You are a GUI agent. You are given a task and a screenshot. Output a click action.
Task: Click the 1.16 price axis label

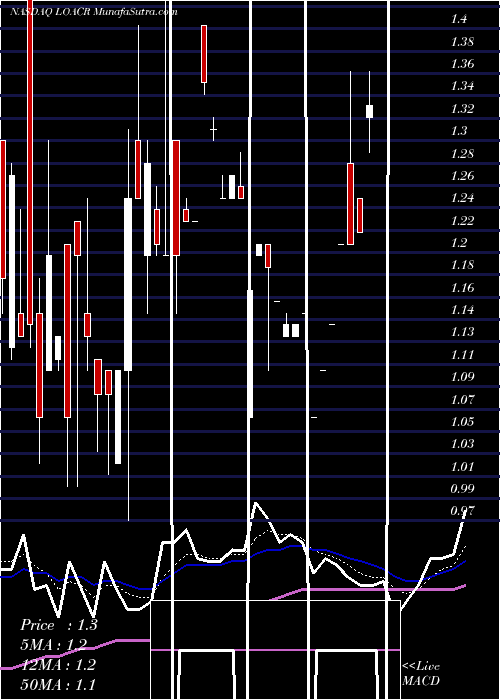[x=462, y=288]
